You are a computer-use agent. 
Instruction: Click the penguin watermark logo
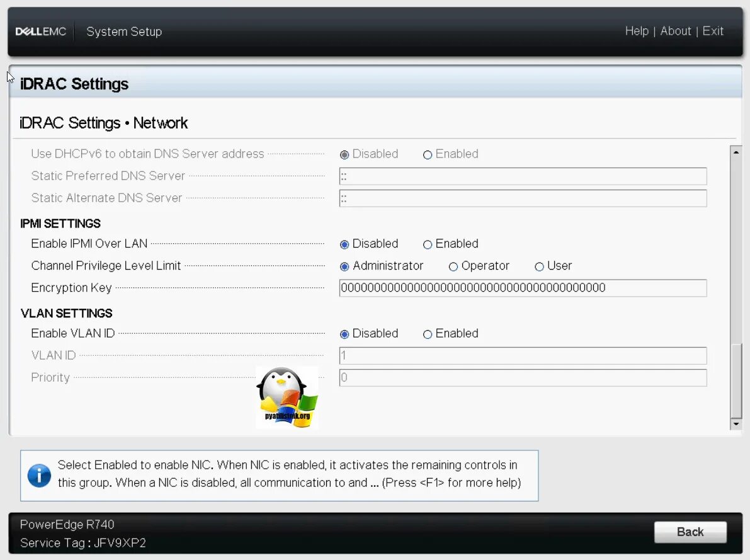(287, 396)
